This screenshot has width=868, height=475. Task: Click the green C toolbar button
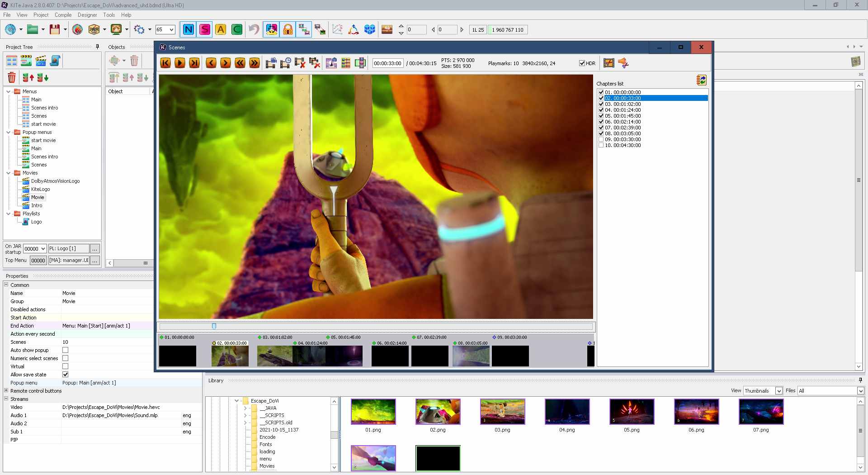(x=236, y=30)
